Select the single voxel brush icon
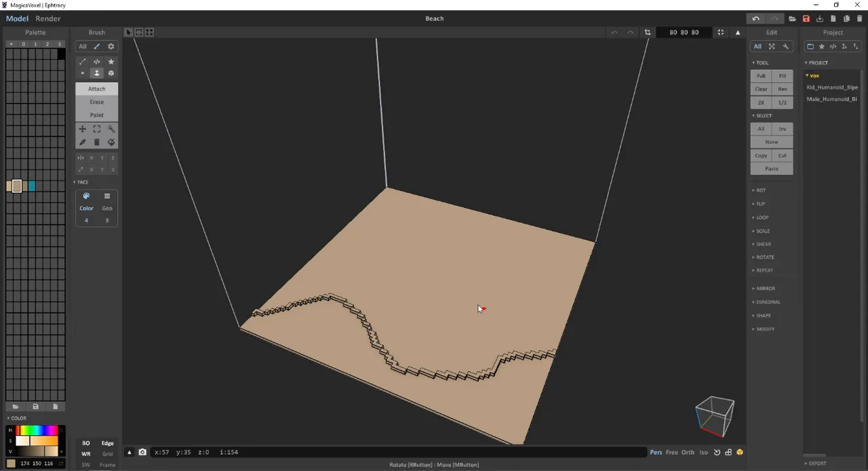The height and width of the screenshot is (471, 868). [x=83, y=73]
